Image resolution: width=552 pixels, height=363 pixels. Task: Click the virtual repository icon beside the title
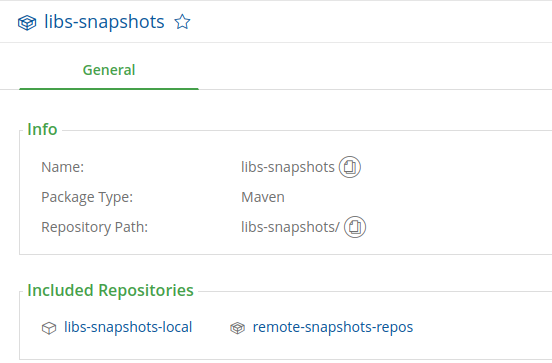(x=27, y=23)
